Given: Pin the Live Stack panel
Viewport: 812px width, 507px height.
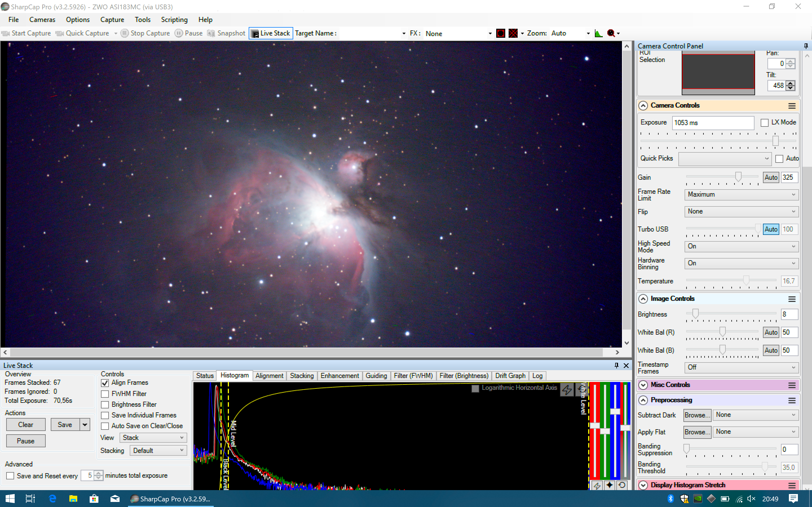Looking at the screenshot, I should click(616, 365).
